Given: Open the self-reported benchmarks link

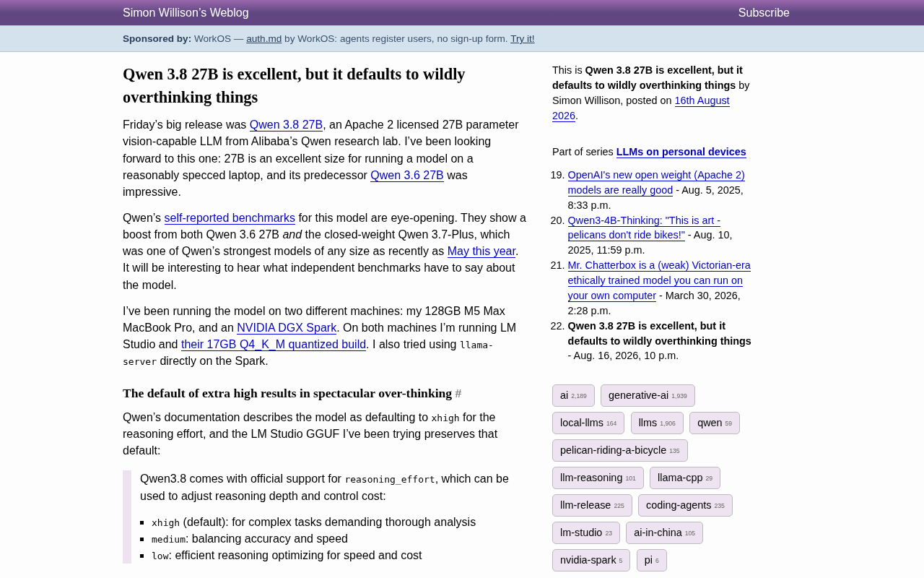Looking at the screenshot, I should (230, 218).
